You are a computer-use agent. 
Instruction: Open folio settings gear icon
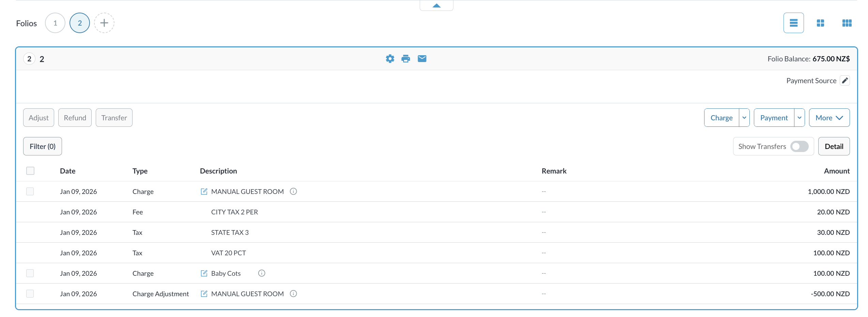click(x=390, y=59)
